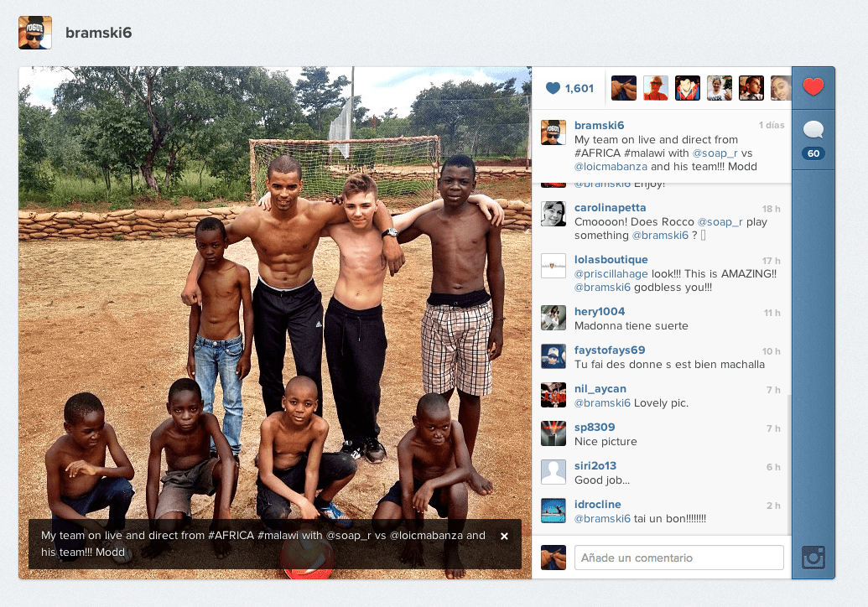868x607 pixels.
Task: Open the hery1004 username link
Action: click(600, 312)
